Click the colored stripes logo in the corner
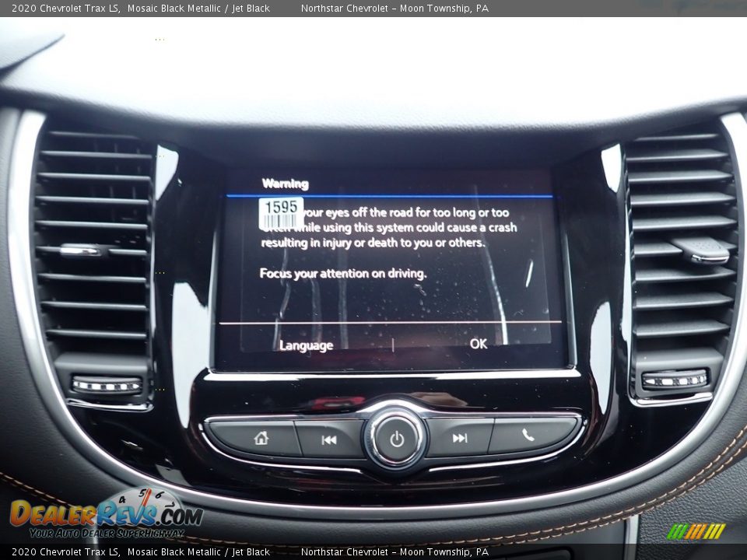The height and width of the screenshot is (560, 747). point(696,531)
